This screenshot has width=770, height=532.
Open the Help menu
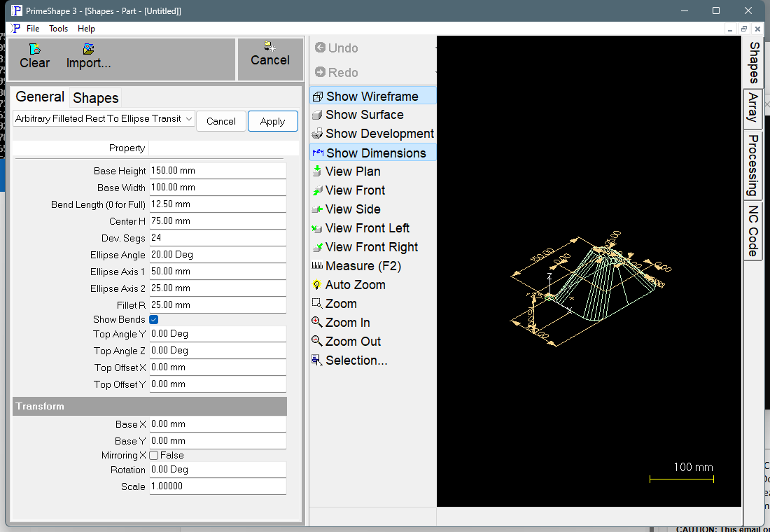click(86, 29)
